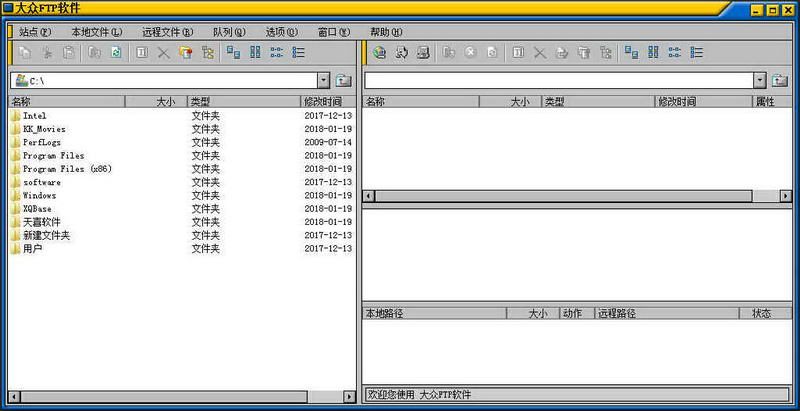Click the disconnect server icon in remote toolbar
The width and height of the screenshot is (800, 411).
click(423, 53)
